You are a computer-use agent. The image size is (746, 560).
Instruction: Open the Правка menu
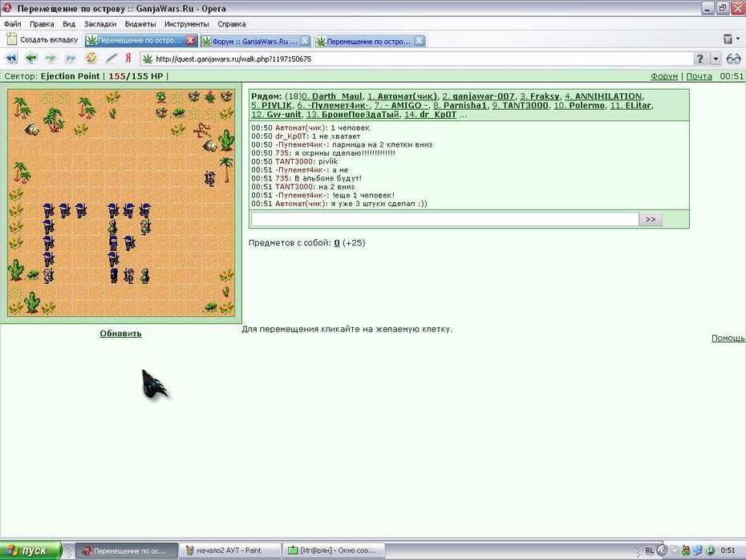point(42,24)
